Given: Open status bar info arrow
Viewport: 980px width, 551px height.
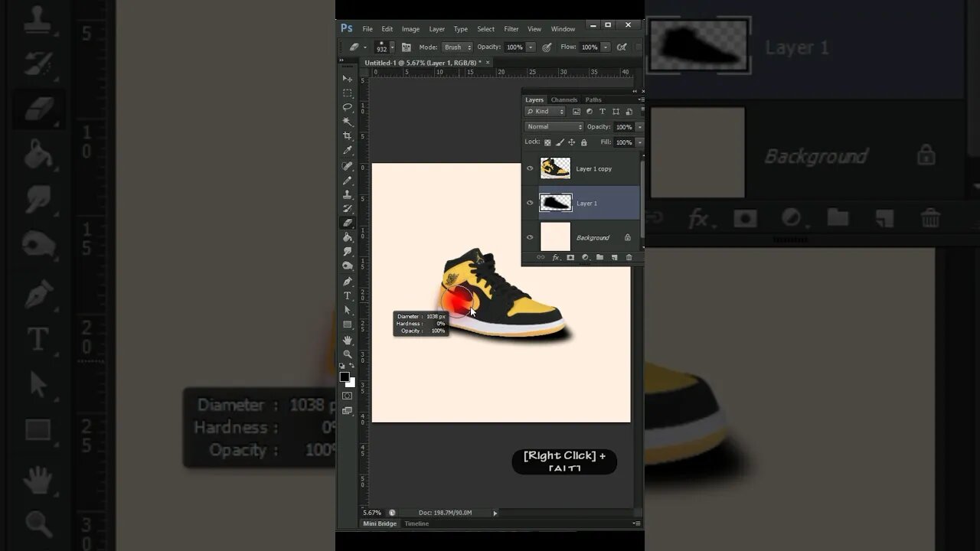Looking at the screenshot, I should click(495, 513).
